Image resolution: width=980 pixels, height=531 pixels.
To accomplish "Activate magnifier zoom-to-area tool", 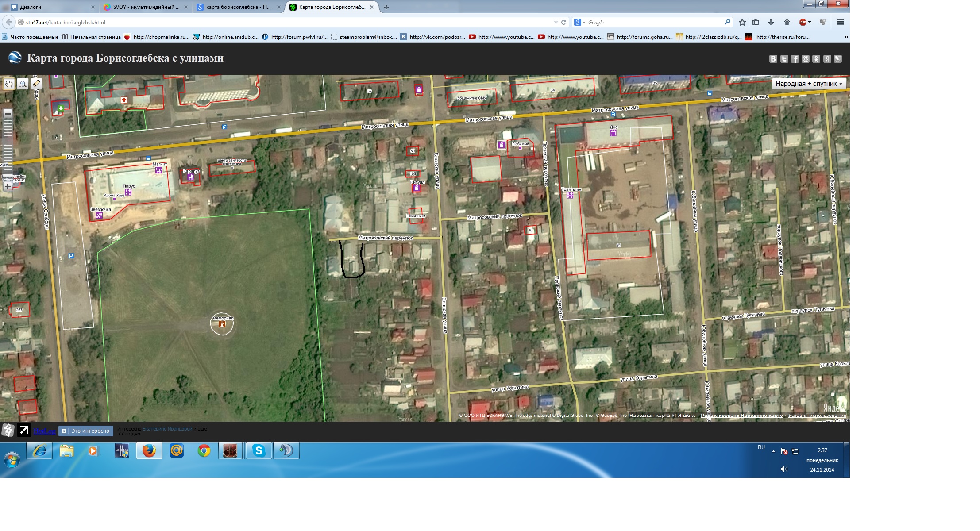I will (23, 83).
